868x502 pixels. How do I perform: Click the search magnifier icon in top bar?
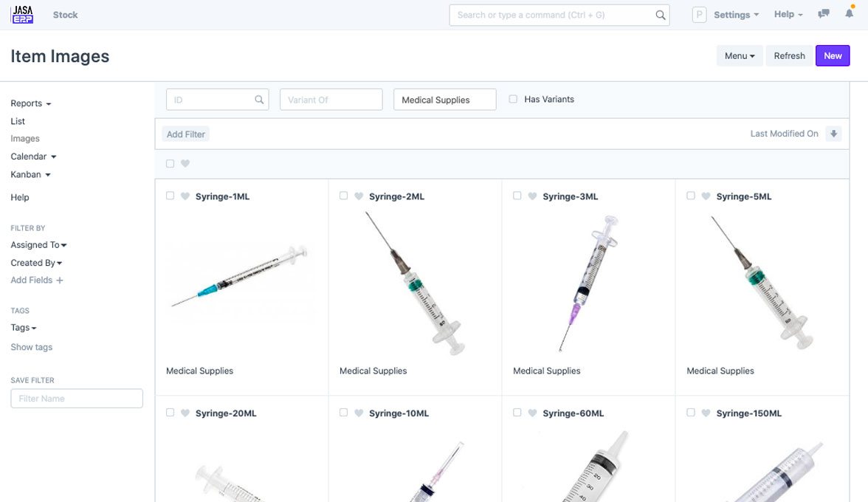point(661,15)
